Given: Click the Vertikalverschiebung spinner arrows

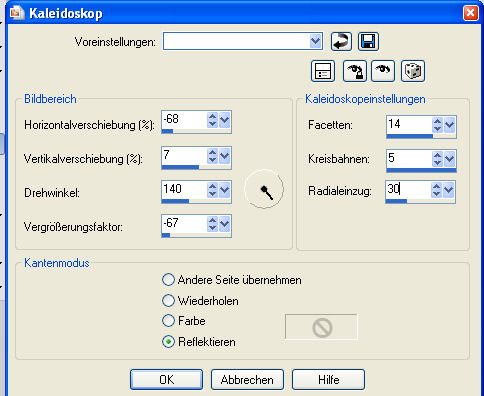Looking at the screenshot, I should pos(212,155).
